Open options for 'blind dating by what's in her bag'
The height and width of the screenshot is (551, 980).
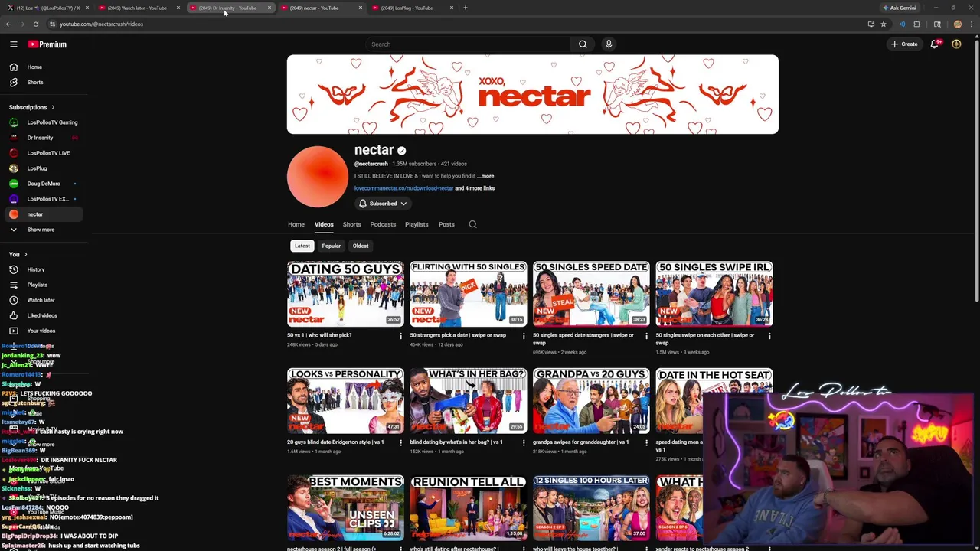[524, 443]
